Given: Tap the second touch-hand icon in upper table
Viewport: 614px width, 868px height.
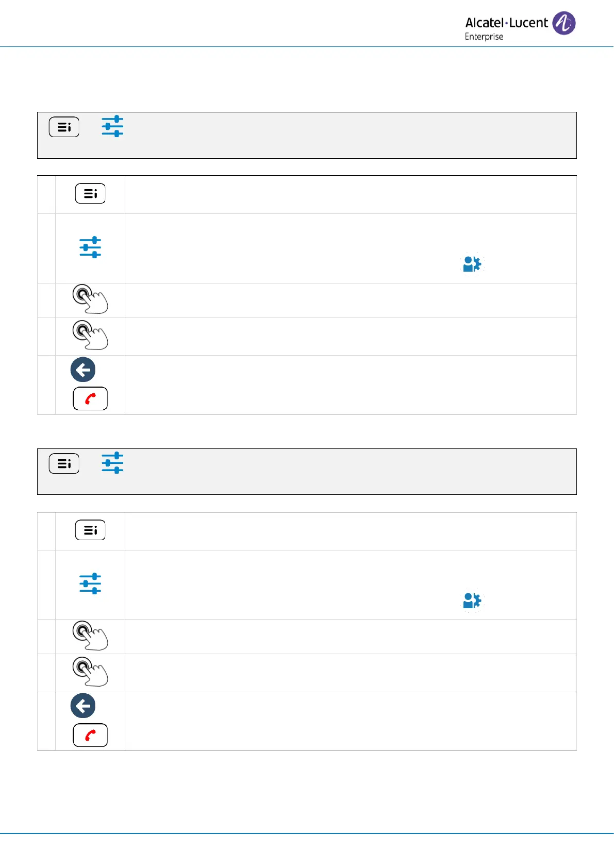Looking at the screenshot, I should 90,335.
